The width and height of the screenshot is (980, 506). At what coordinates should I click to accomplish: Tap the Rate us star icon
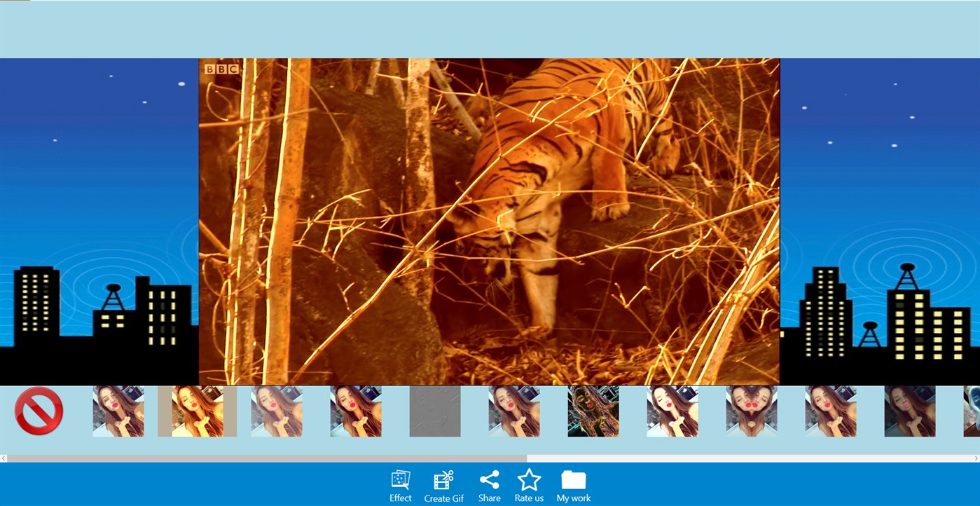coord(529,479)
